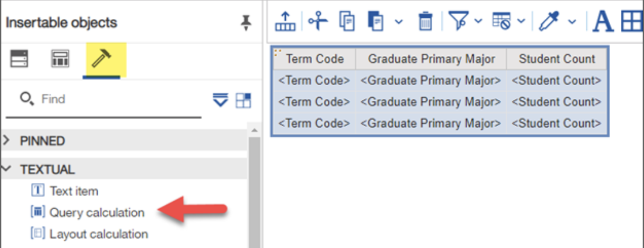Click the Copy icon in toolbar
This screenshot has width=644, height=248.
pos(347,21)
